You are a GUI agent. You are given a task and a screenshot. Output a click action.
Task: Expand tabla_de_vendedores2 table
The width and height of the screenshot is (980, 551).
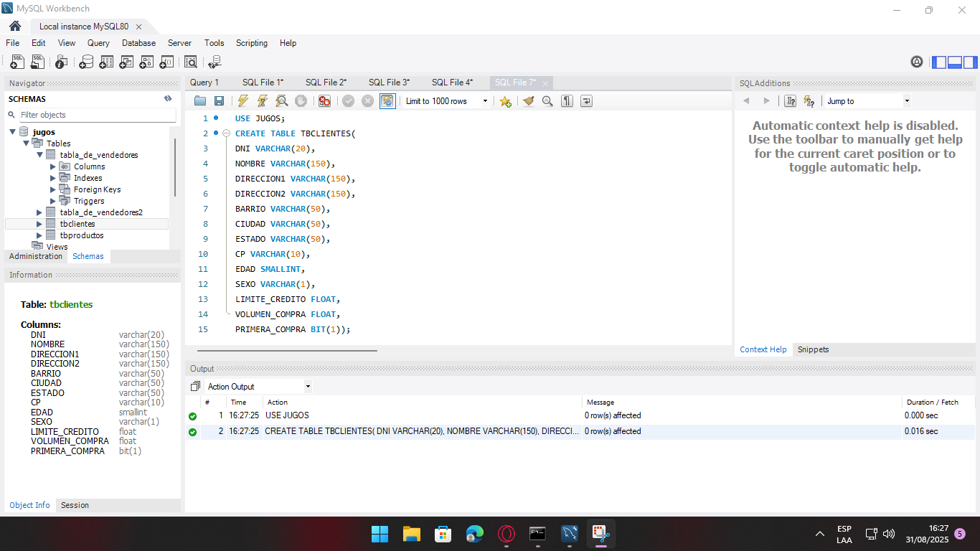40,212
